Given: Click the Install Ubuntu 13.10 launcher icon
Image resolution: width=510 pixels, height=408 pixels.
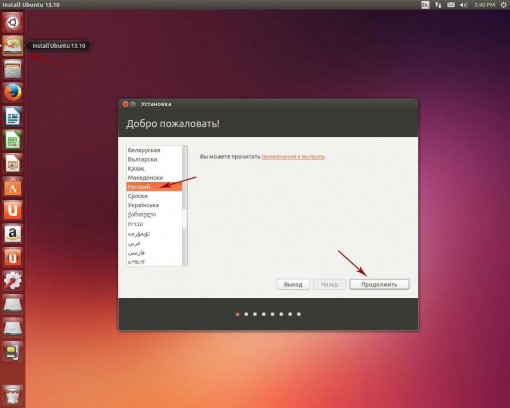Looking at the screenshot, I should click(13, 46).
